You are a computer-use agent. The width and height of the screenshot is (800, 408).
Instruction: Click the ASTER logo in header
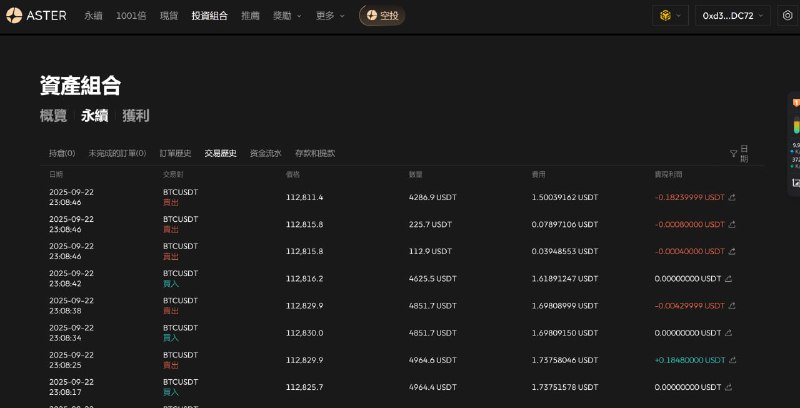click(39, 16)
